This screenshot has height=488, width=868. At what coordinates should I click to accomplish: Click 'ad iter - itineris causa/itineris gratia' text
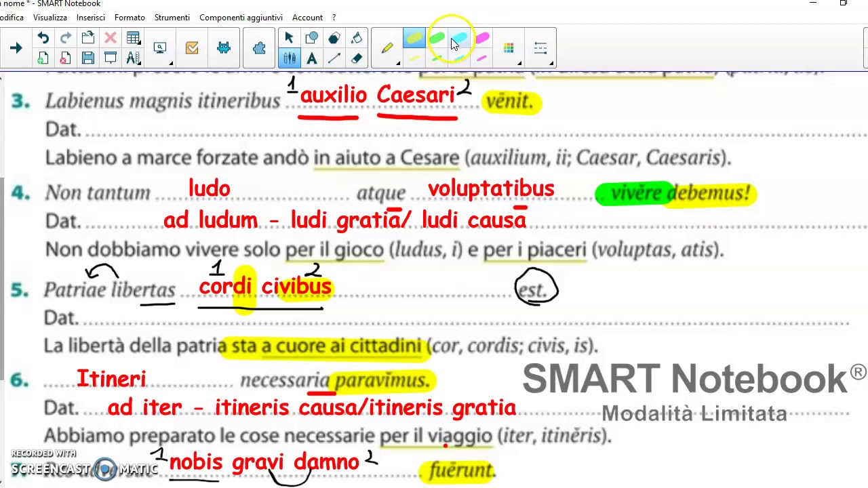tap(312, 408)
